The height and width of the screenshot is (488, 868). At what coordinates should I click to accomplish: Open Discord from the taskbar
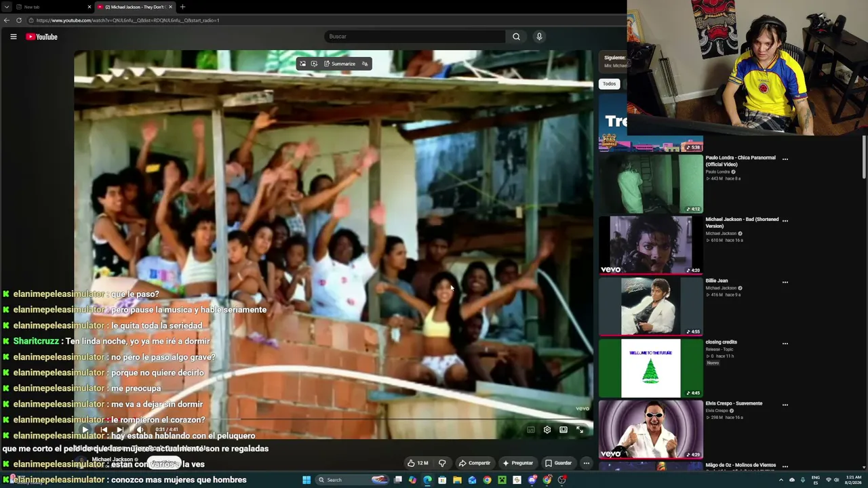click(x=532, y=480)
